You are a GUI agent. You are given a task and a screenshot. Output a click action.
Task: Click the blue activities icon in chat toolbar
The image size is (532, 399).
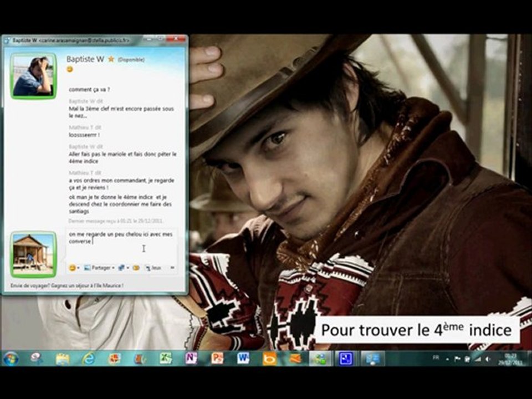(x=121, y=268)
